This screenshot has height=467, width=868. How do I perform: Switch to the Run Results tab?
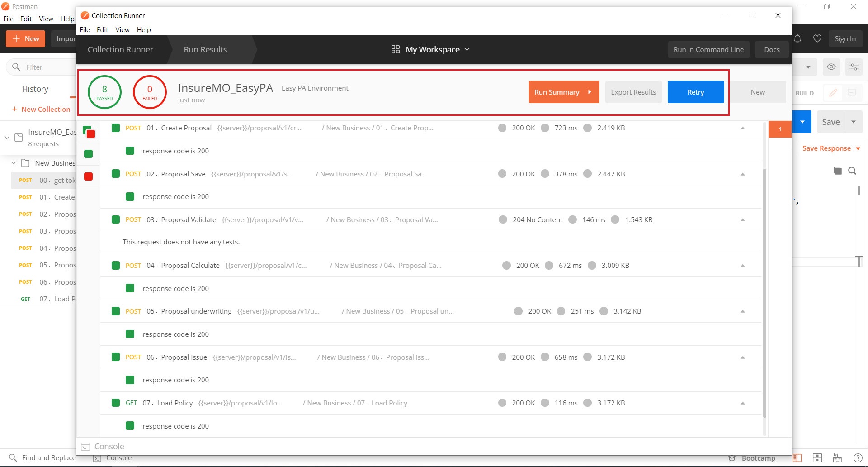coord(205,50)
